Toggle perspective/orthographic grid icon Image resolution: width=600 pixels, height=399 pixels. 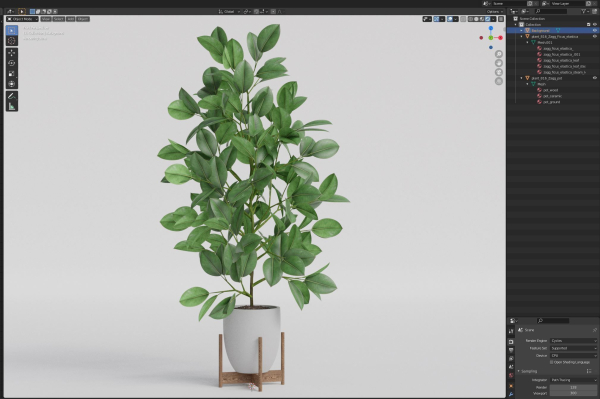pos(499,81)
